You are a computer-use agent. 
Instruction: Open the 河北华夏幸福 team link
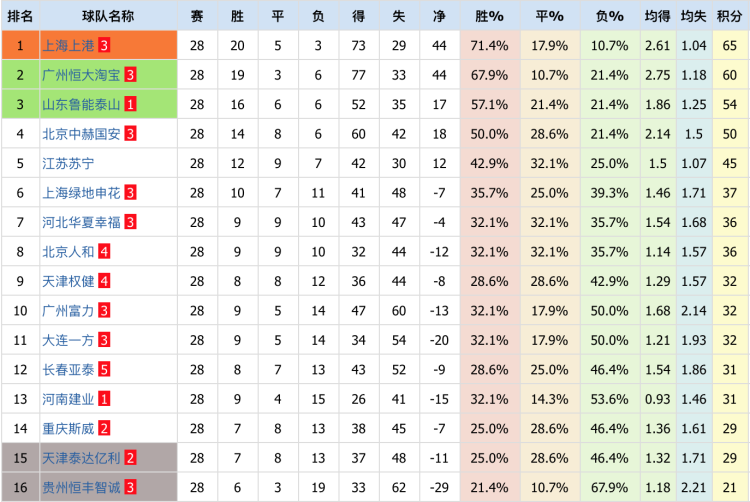(81, 222)
